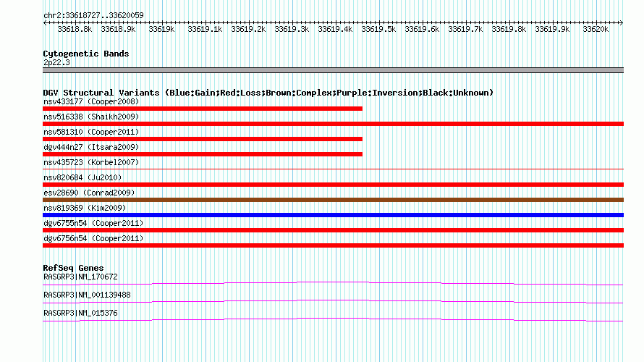Open the nsv819369 (Kim2009) variant label
Image resolution: width=644 pixels, height=362 pixels.
[x=85, y=208]
